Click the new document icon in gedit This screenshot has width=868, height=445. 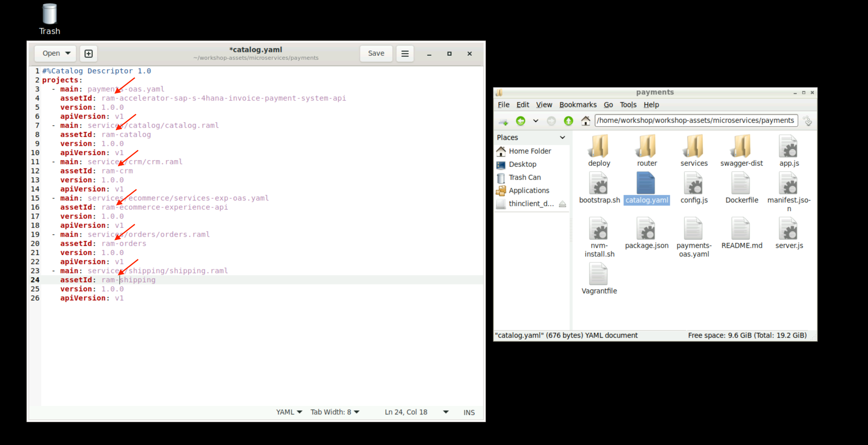(x=89, y=53)
